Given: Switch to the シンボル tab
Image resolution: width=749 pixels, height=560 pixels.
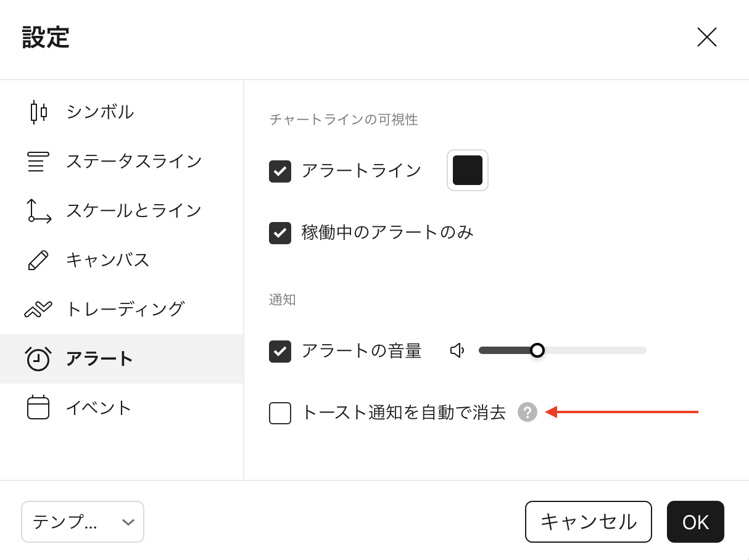Looking at the screenshot, I should pos(100,112).
